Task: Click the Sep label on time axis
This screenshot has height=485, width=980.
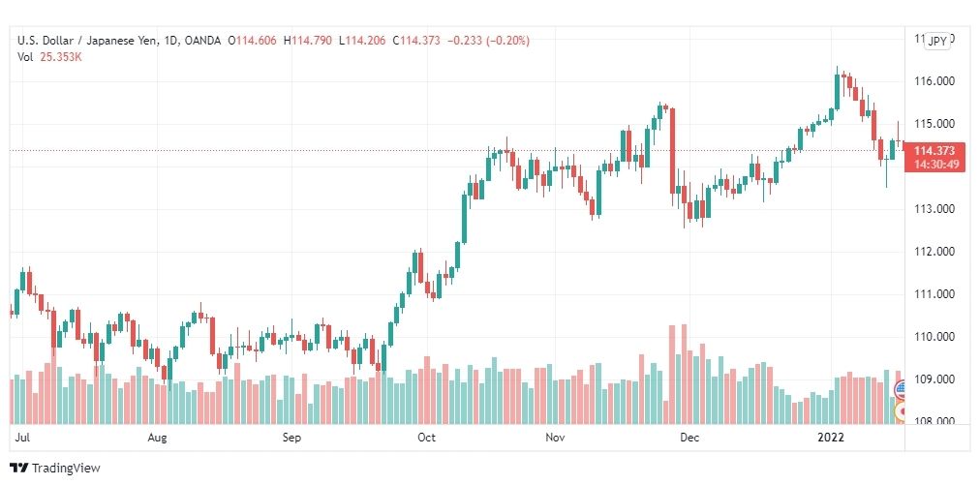Action: pos(291,438)
